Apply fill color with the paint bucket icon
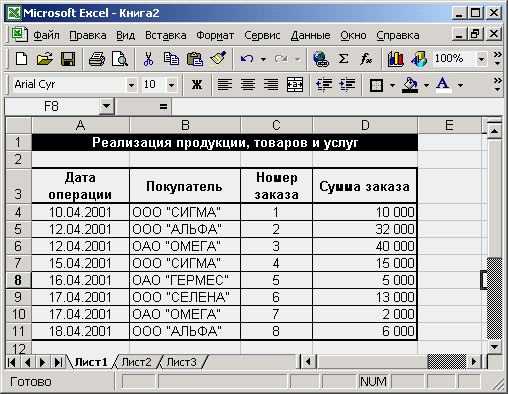508x394 pixels. (410, 85)
